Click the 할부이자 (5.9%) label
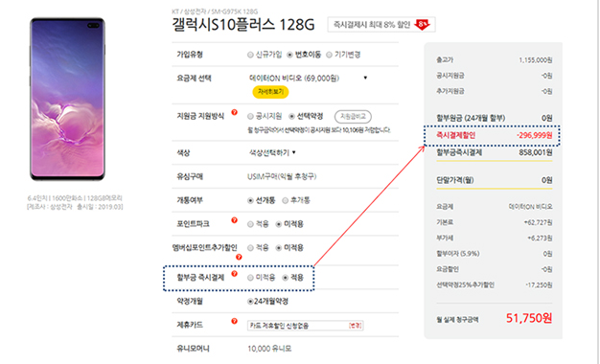Screen dimensions: 600x364 pos(457,254)
